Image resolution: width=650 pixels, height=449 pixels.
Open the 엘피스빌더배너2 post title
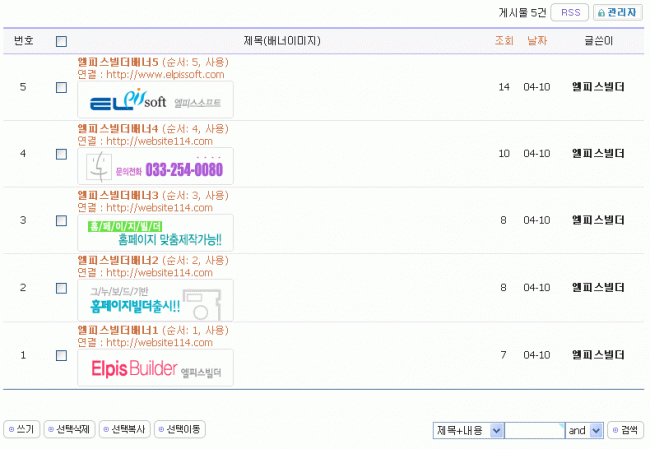coord(118,260)
